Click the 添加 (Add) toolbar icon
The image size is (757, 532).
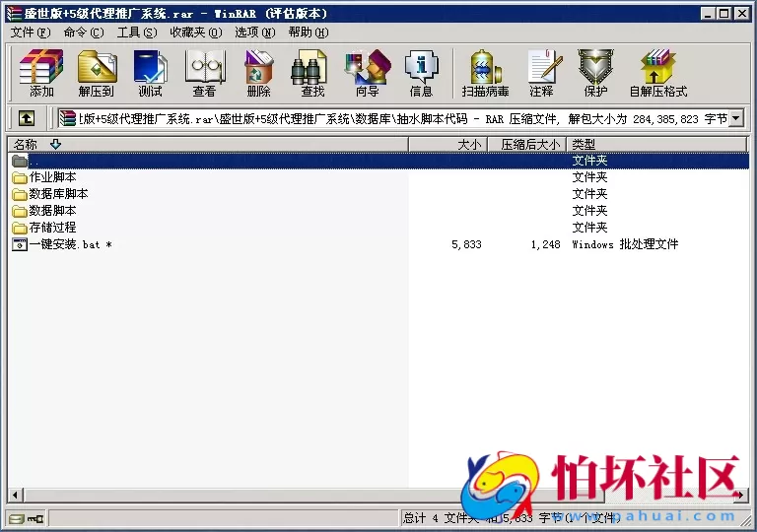[41, 73]
